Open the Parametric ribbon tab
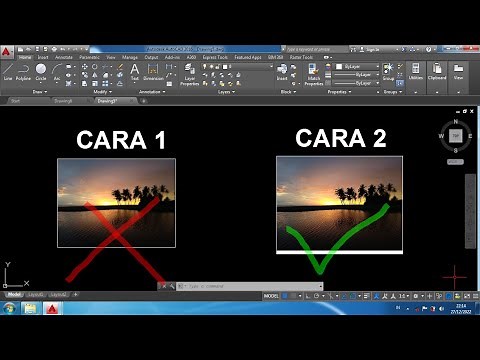The width and height of the screenshot is (480, 360). tap(89, 57)
